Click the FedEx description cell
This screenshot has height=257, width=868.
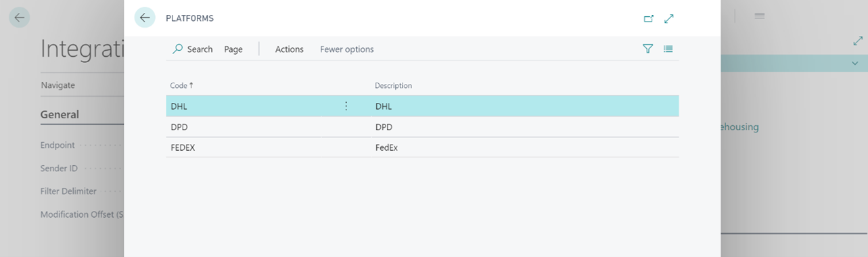pos(387,147)
